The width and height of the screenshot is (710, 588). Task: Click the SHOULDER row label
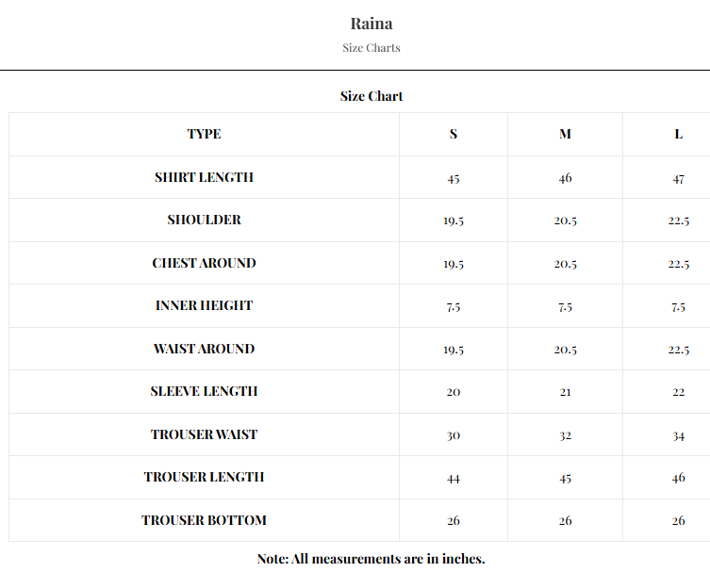click(x=204, y=220)
